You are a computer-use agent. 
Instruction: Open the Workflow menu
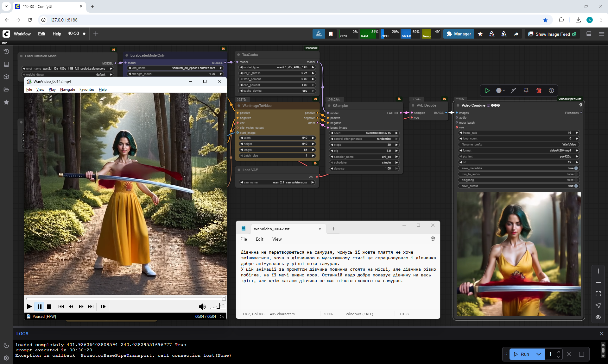pos(22,34)
